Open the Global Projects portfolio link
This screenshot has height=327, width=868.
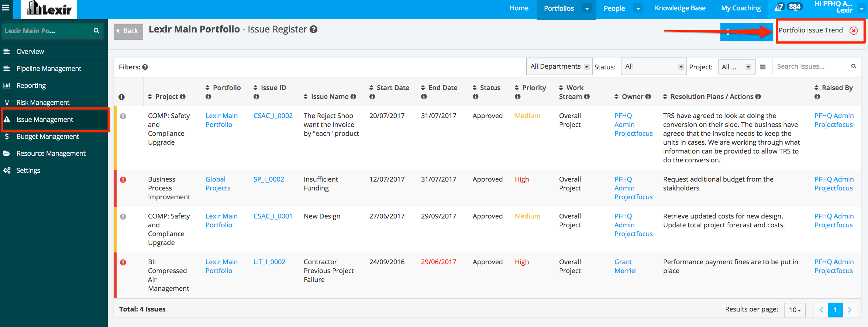(218, 184)
